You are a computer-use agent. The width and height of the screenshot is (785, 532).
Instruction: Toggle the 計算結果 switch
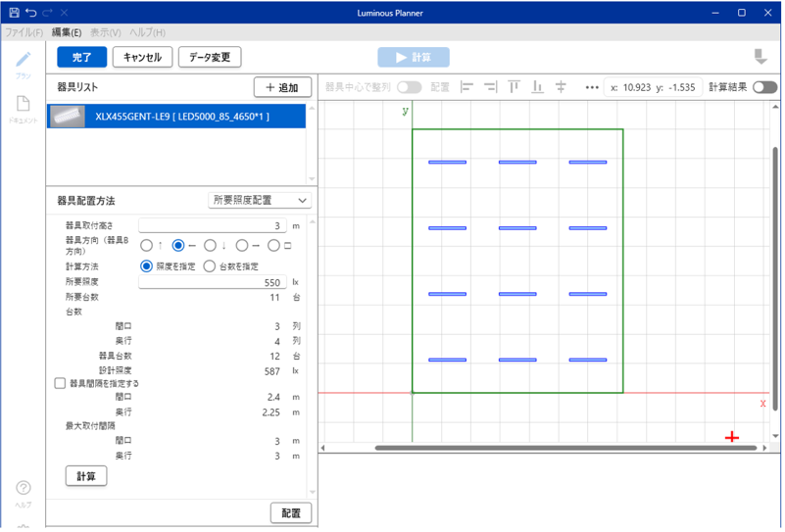click(765, 87)
